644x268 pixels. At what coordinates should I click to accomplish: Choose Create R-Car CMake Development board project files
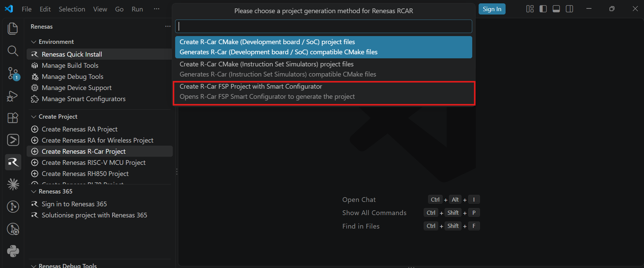click(323, 47)
